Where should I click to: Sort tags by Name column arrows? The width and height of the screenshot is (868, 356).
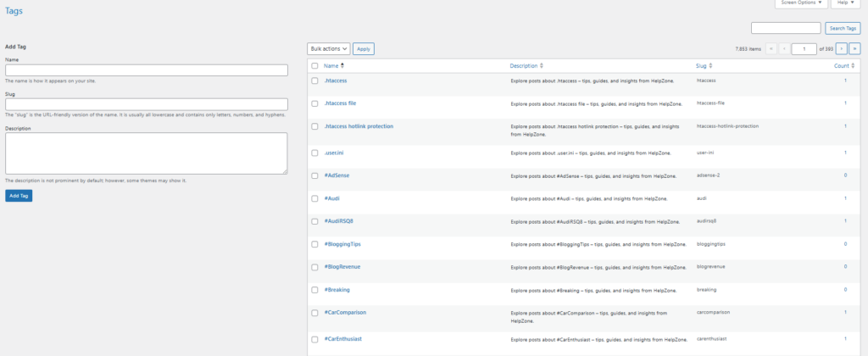point(342,66)
